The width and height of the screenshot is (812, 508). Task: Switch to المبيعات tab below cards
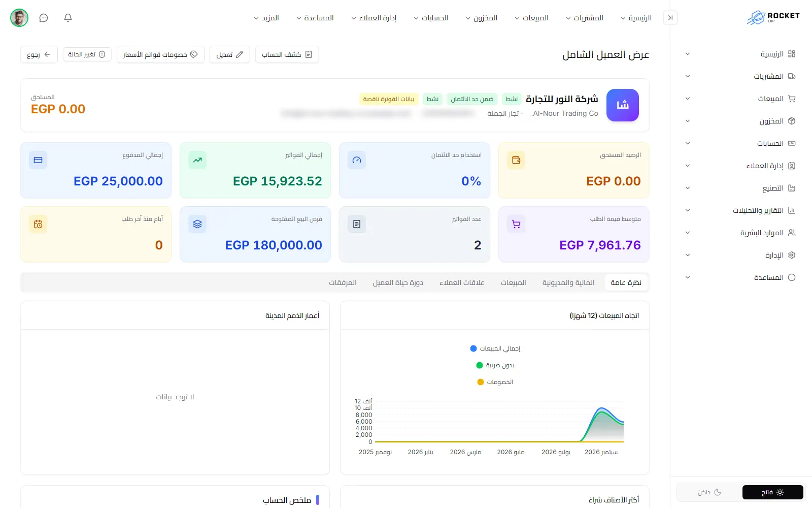[x=514, y=282]
